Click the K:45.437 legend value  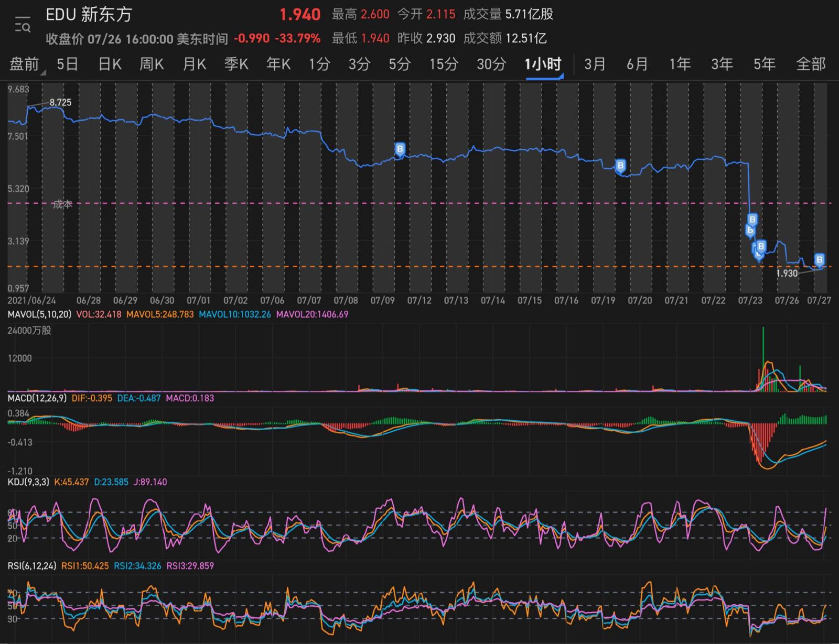coord(71,482)
